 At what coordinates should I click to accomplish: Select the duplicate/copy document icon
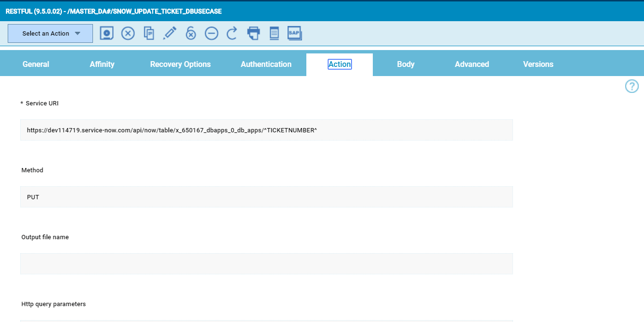click(x=149, y=33)
